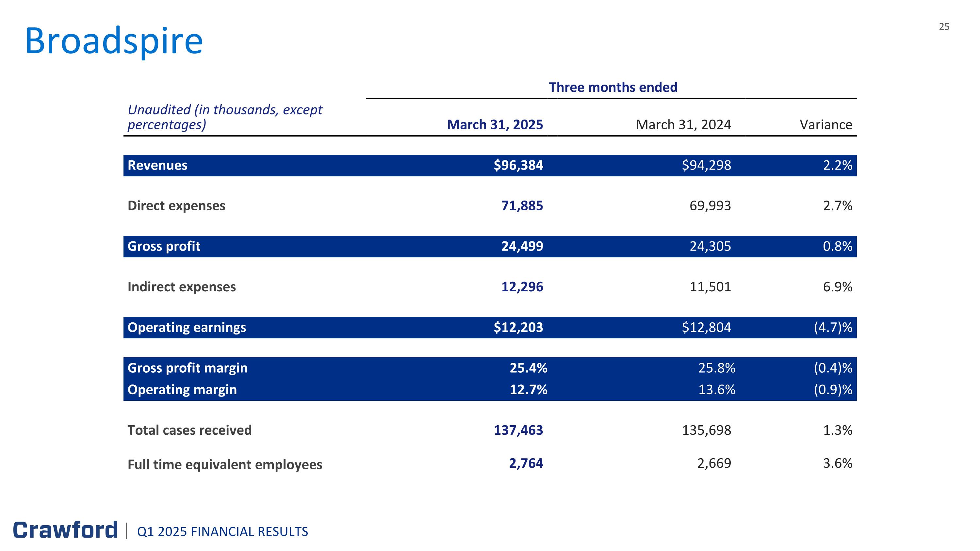Click the $96,384 revenue value
Viewport: 980px width, 551px height.
coord(518,165)
